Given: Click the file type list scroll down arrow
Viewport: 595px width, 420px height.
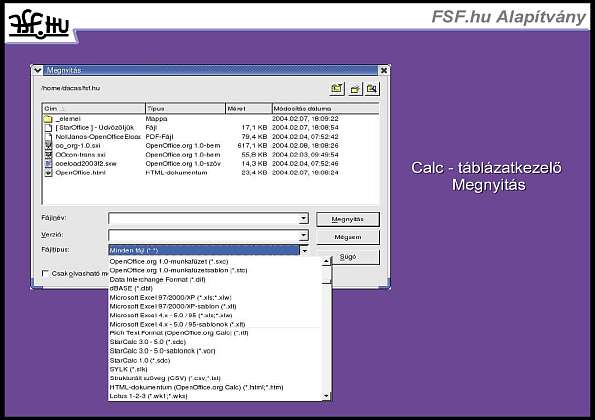Looking at the screenshot, I should coord(326,396).
